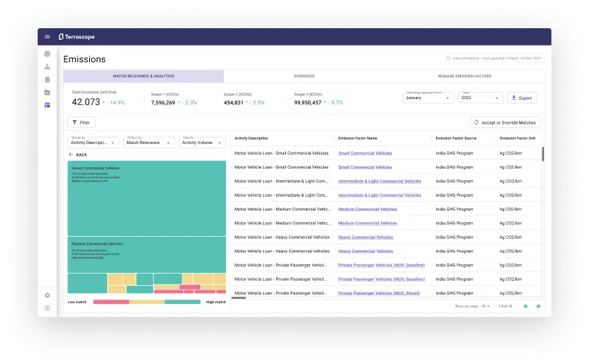Click the back arrow icon above treemap
The width and height of the screenshot is (589, 364).
70,155
